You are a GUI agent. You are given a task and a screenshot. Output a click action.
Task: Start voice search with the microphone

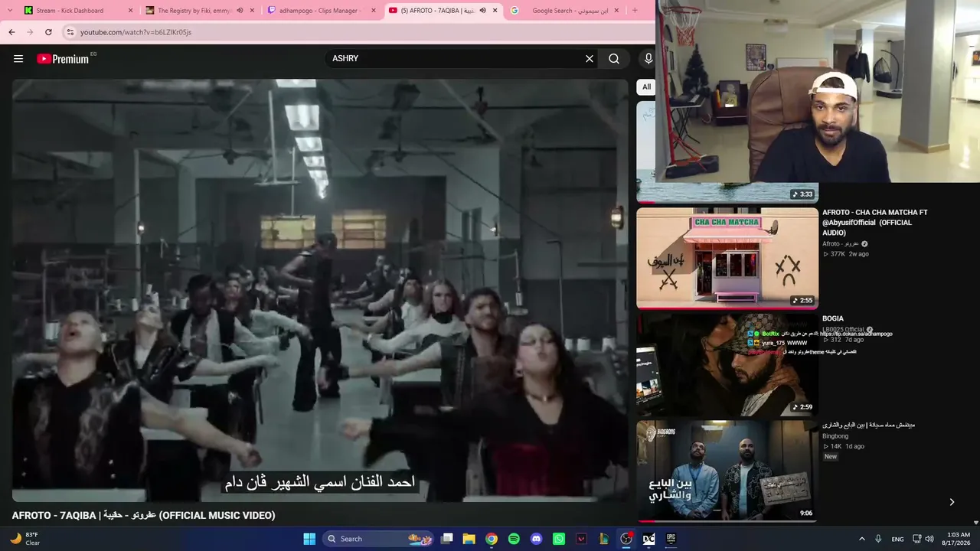[648, 59]
